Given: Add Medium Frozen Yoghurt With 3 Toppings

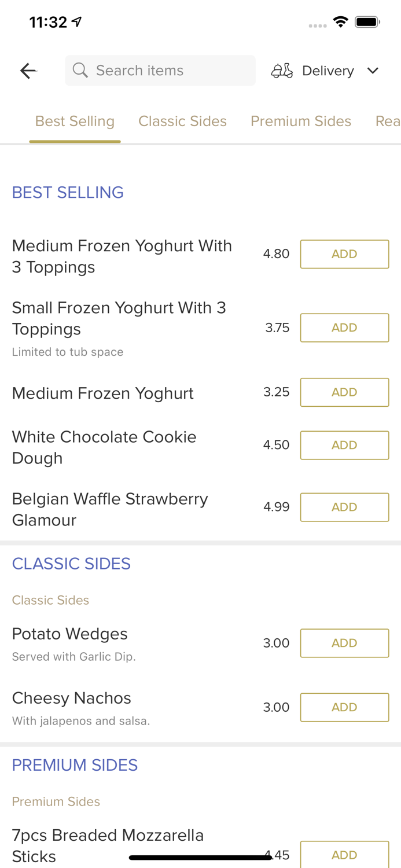Looking at the screenshot, I should coord(344,253).
